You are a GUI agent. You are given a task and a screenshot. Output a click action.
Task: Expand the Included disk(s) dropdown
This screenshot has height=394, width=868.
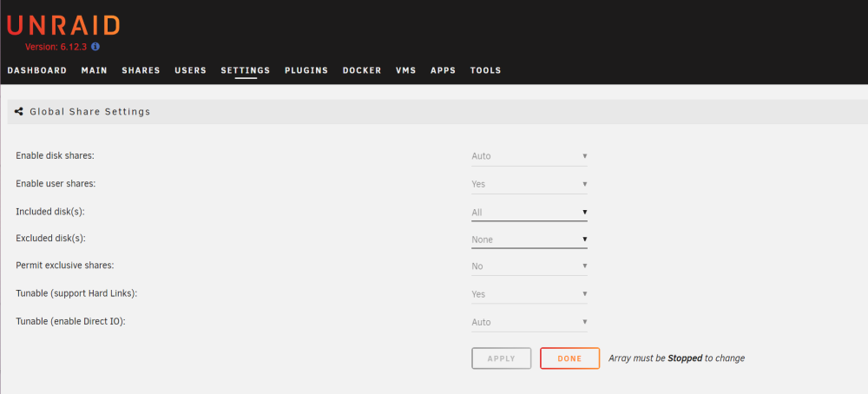[x=529, y=212]
